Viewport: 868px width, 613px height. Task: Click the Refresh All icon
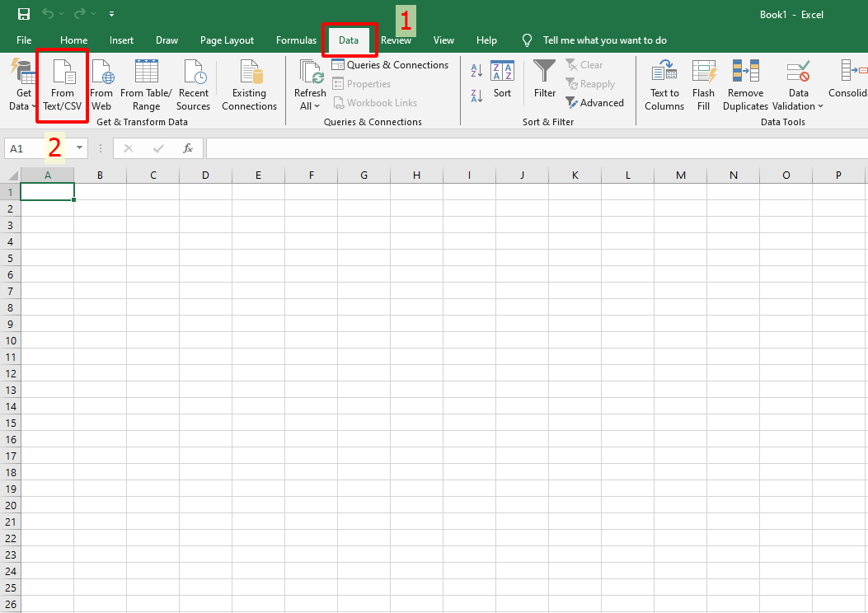pos(311,73)
